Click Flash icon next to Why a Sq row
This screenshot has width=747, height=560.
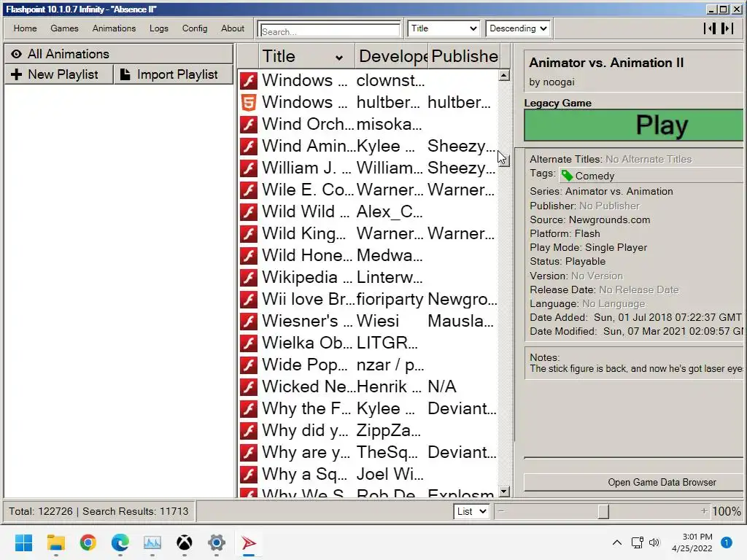(x=248, y=475)
